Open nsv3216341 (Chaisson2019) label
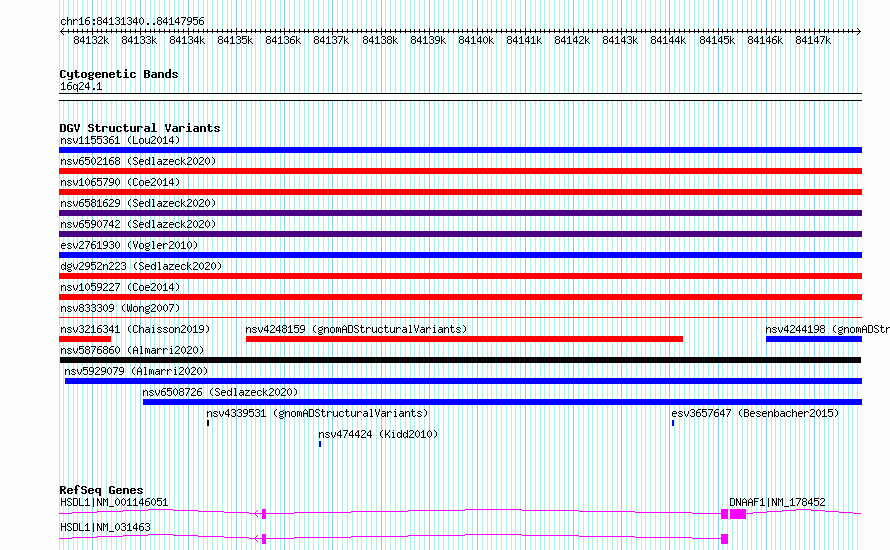This screenshot has height=550, width=890. (x=135, y=329)
